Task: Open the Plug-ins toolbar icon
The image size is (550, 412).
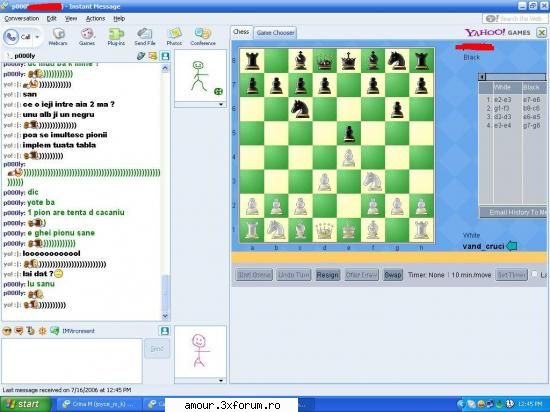Action: click(x=116, y=36)
